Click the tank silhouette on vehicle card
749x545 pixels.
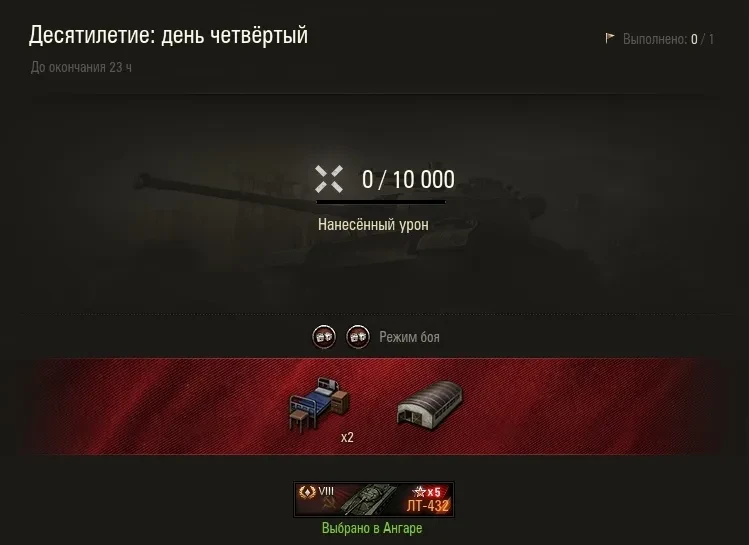(370, 499)
